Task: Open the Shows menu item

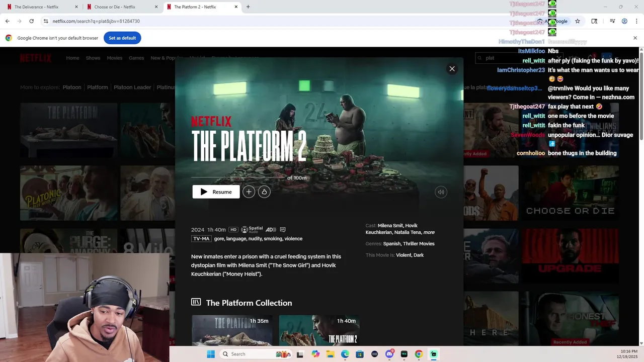Action: coord(93,58)
